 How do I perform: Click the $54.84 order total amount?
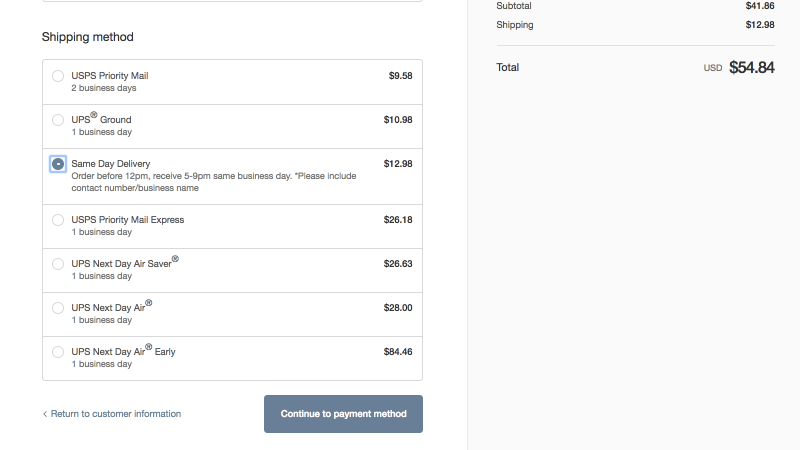click(752, 67)
